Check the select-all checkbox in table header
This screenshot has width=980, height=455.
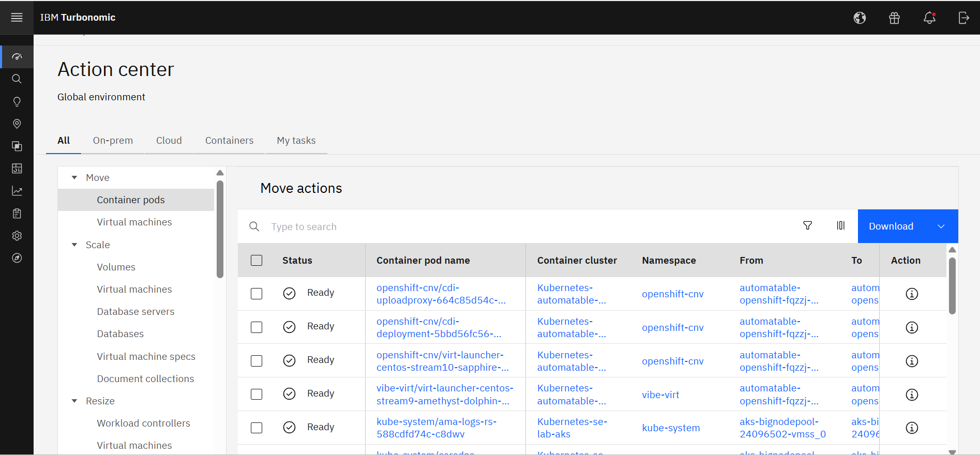257,261
